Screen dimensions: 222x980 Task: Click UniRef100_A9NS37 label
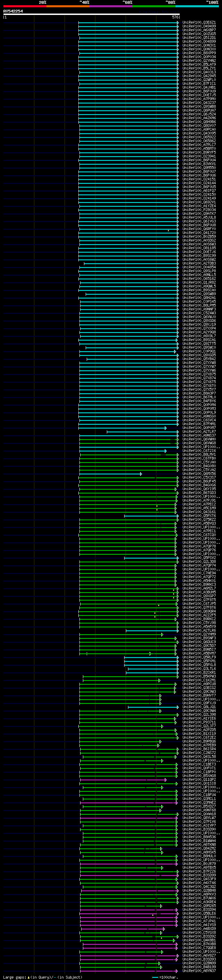[x=199, y=436]
